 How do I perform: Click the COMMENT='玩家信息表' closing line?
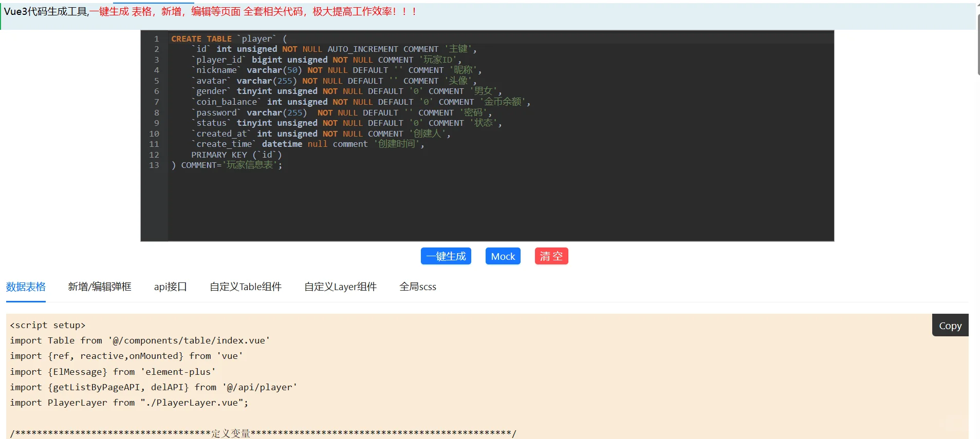[227, 165]
